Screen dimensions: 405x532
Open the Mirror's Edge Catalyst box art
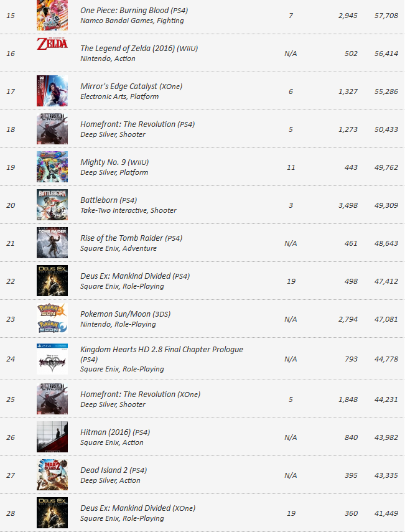pyautogui.click(x=52, y=91)
